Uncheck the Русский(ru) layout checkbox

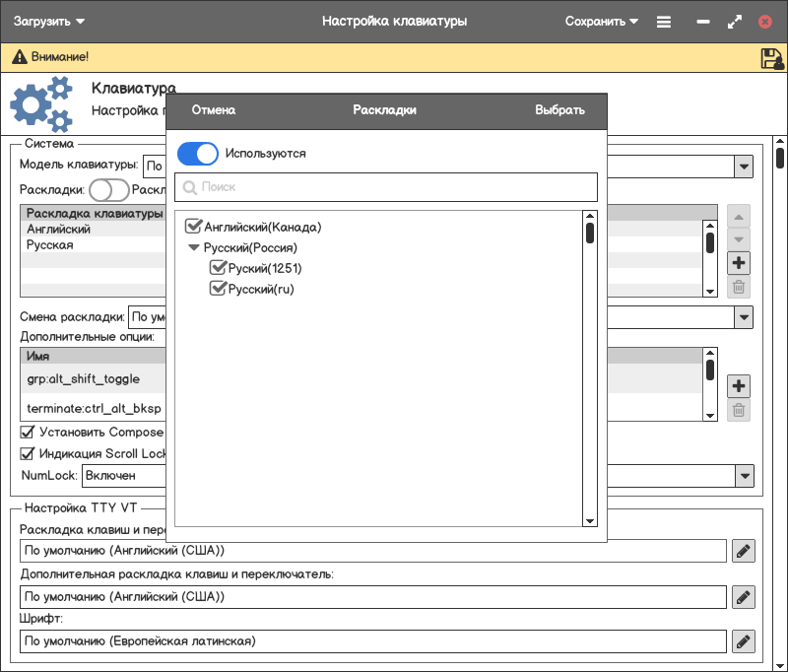pyautogui.click(x=219, y=289)
